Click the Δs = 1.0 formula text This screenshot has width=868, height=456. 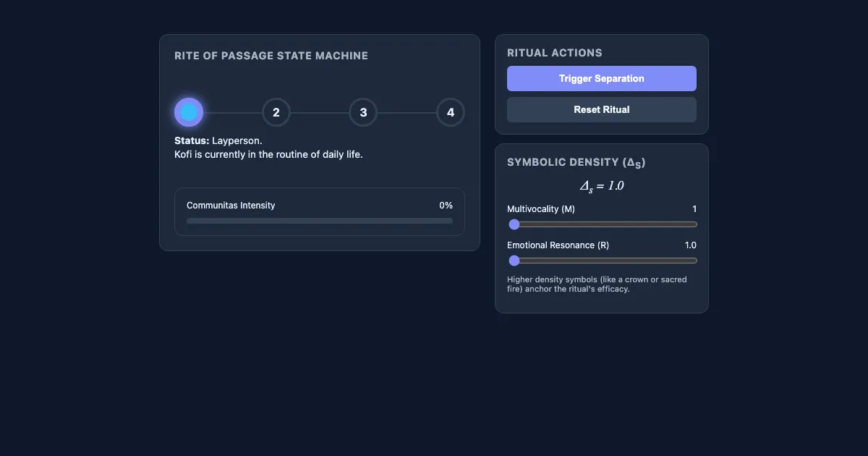602,186
